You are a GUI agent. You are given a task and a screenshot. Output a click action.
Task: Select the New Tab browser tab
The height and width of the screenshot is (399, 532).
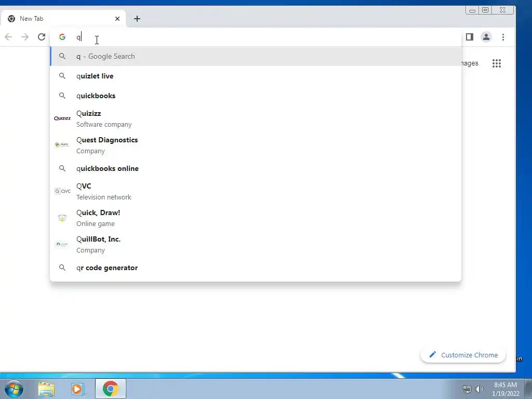pos(63,19)
